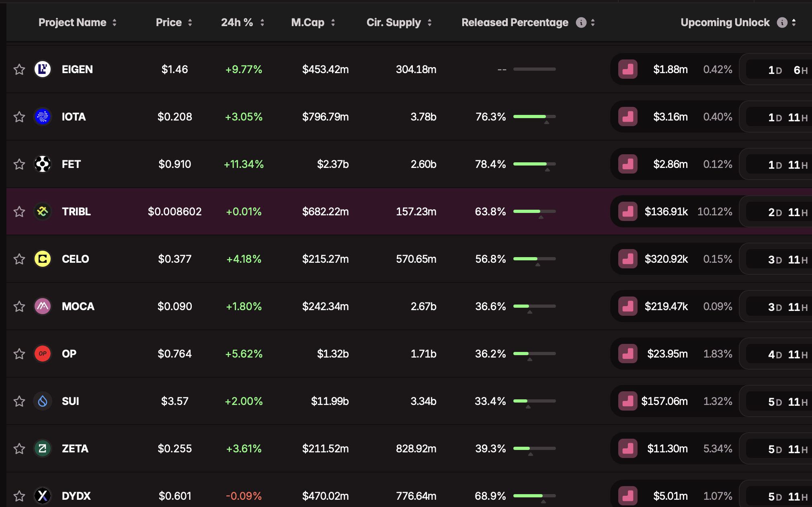Click the Released Percentage header label
The height and width of the screenshot is (507, 812).
[515, 22]
